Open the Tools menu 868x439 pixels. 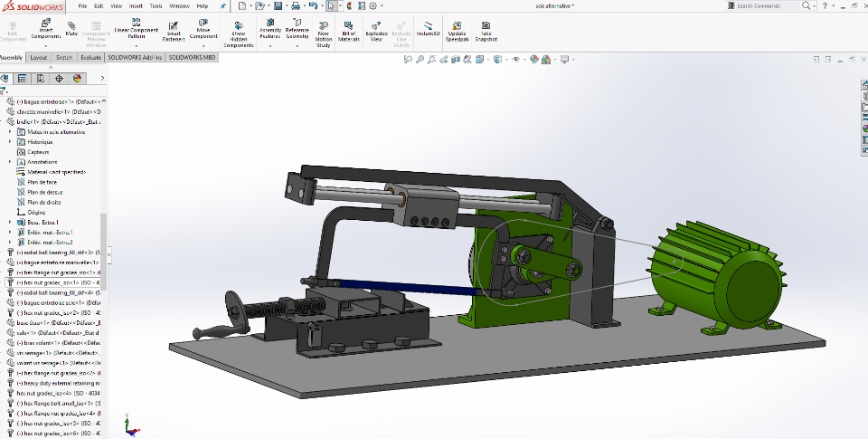point(156,5)
